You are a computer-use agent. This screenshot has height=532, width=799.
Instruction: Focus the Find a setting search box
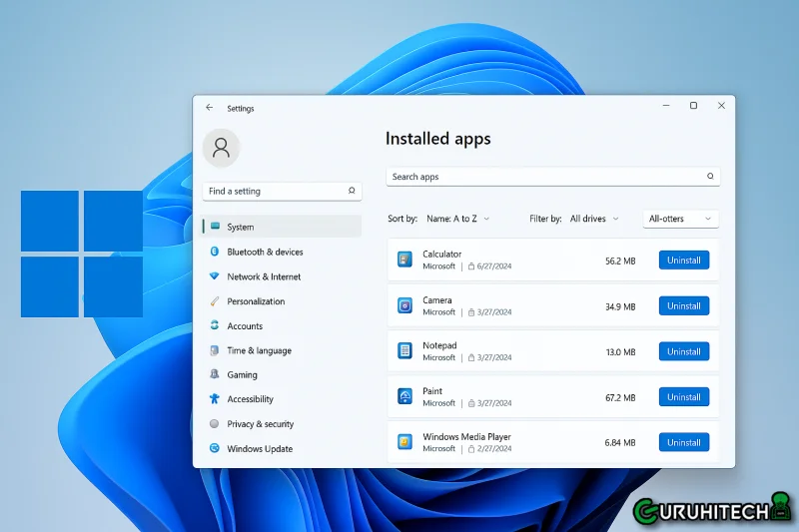point(275,191)
